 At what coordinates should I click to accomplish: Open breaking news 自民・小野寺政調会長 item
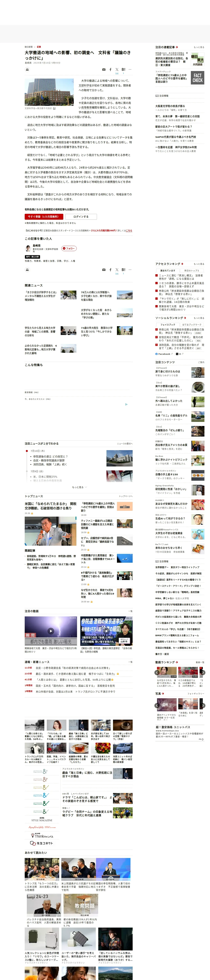[73, 668]
